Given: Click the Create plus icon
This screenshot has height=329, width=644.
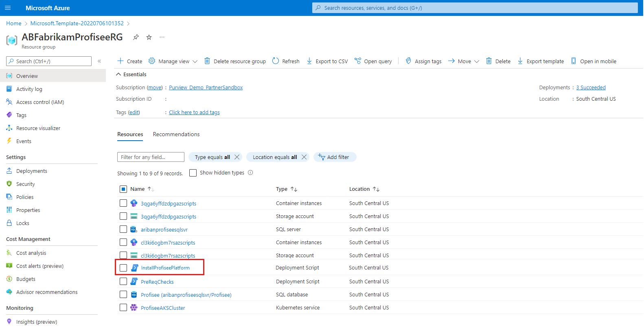Looking at the screenshot, I should click(x=120, y=61).
